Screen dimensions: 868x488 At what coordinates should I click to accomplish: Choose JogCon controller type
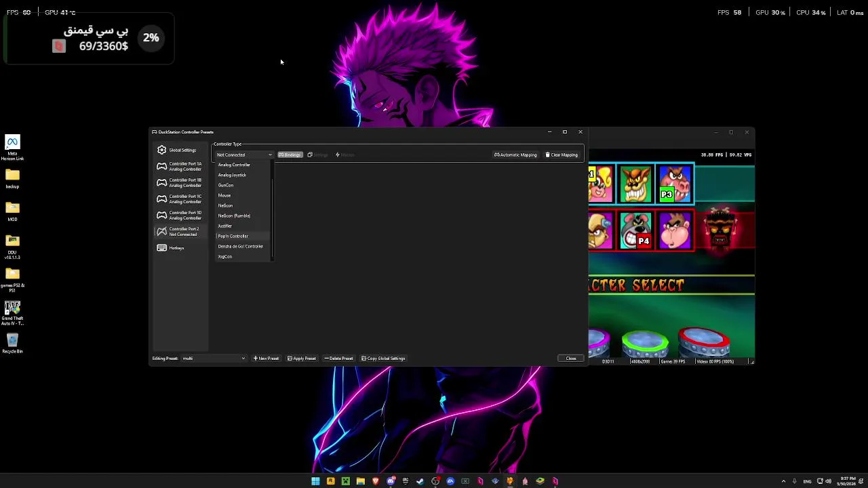click(243, 256)
